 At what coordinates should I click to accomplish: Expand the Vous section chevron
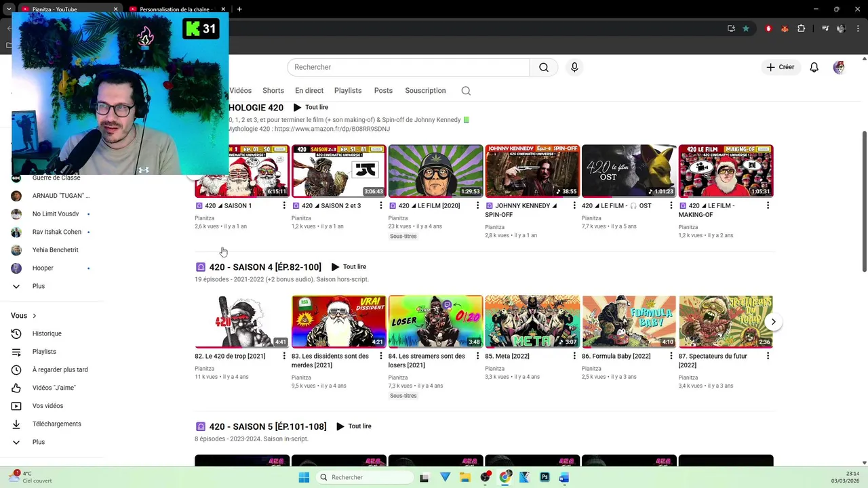tap(35, 316)
